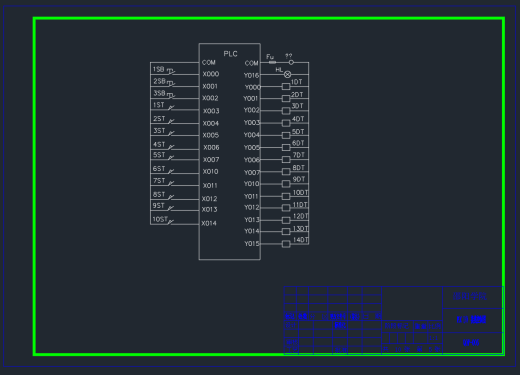Select the 10ST switch label
Image resolution: width=520 pixels, height=375 pixels.
click(160, 219)
